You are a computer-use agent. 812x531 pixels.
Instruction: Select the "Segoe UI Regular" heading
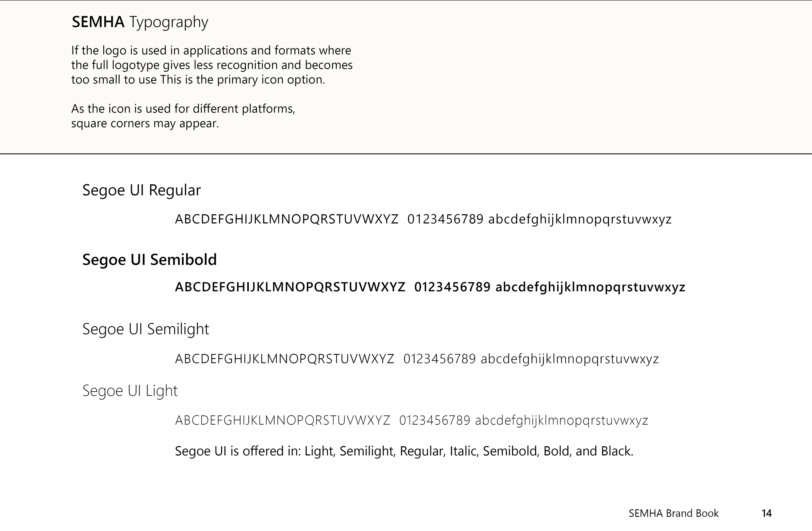pyautogui.click(x=142, y=190)
